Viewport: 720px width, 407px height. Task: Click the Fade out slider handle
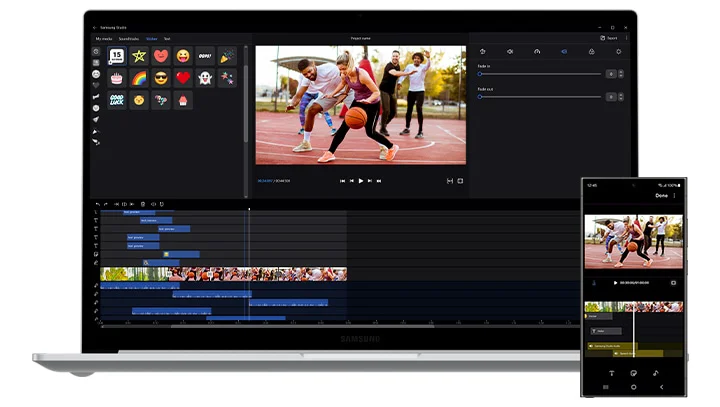480,97
